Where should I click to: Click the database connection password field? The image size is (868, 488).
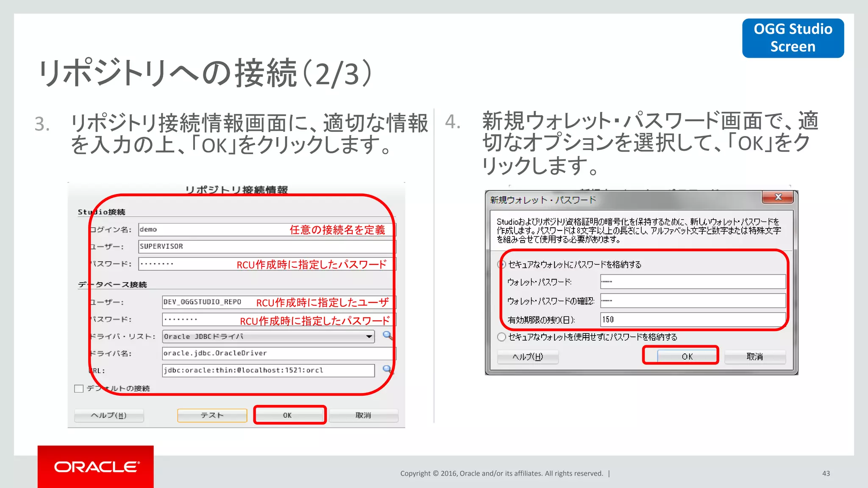click(279, 319)
